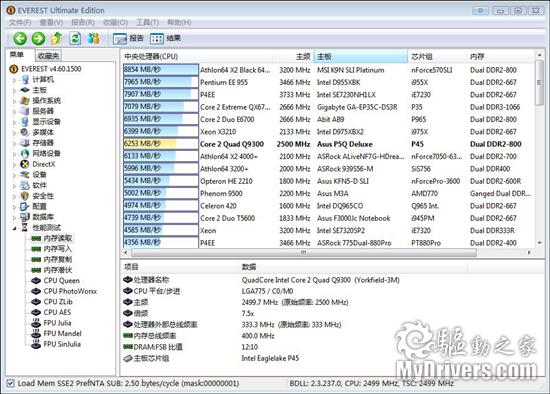Select the FPU SinJulia benchmark icon
550x394 pixels.
[36, 344]
